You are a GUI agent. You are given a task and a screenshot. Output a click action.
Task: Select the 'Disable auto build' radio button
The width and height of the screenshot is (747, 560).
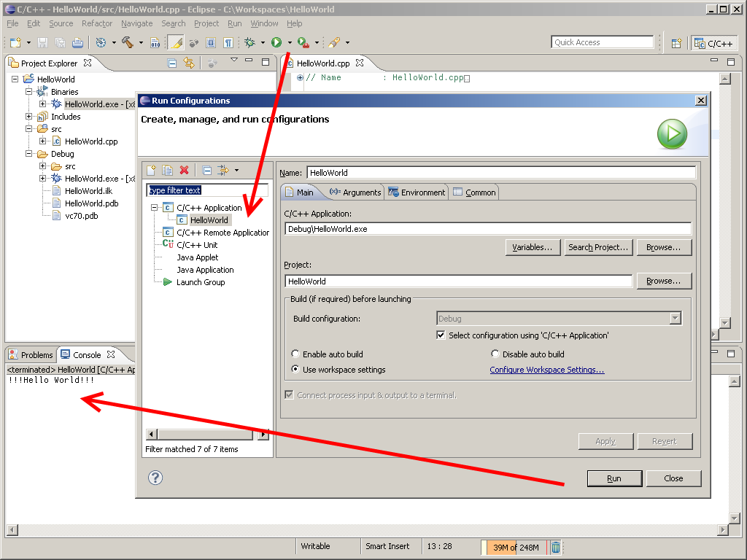(495, 353)
